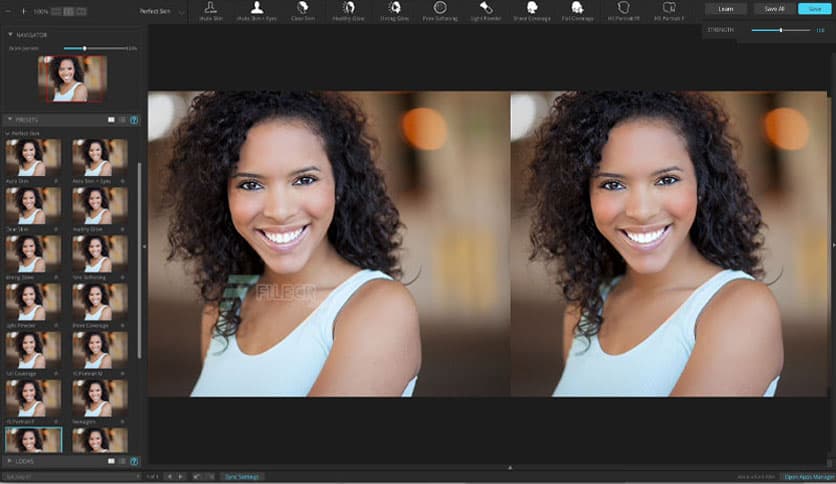Apply Light Powder from the top toolbar
836x484 pixels.
[486, 10]
